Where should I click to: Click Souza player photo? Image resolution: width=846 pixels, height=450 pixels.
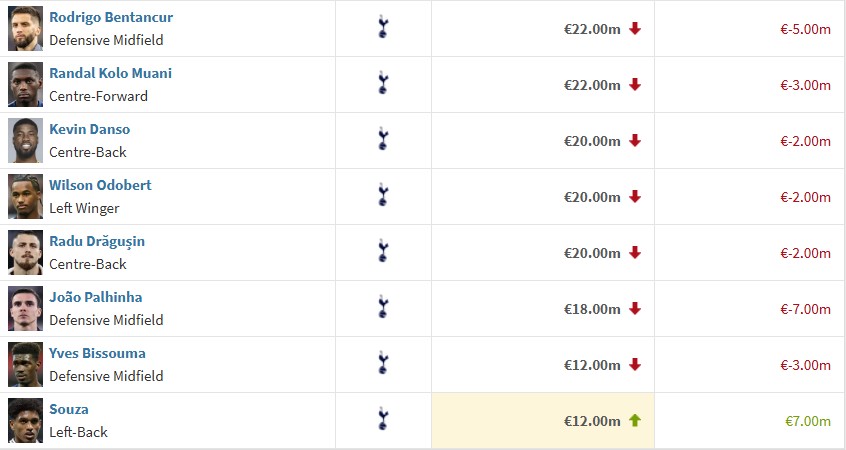25,420
